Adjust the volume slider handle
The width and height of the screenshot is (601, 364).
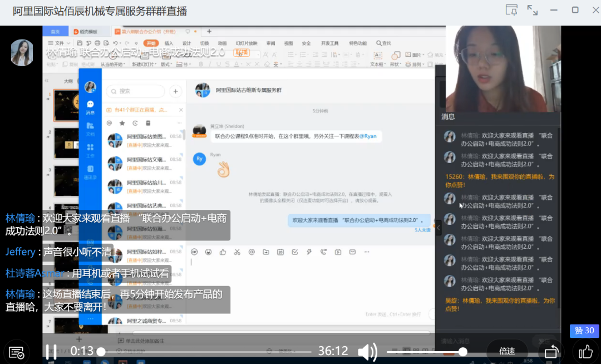tap(463, 351)
